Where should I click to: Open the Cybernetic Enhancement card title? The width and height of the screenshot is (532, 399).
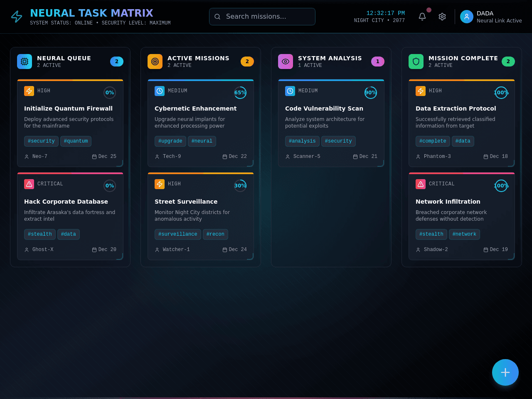(x=195, y=108)
